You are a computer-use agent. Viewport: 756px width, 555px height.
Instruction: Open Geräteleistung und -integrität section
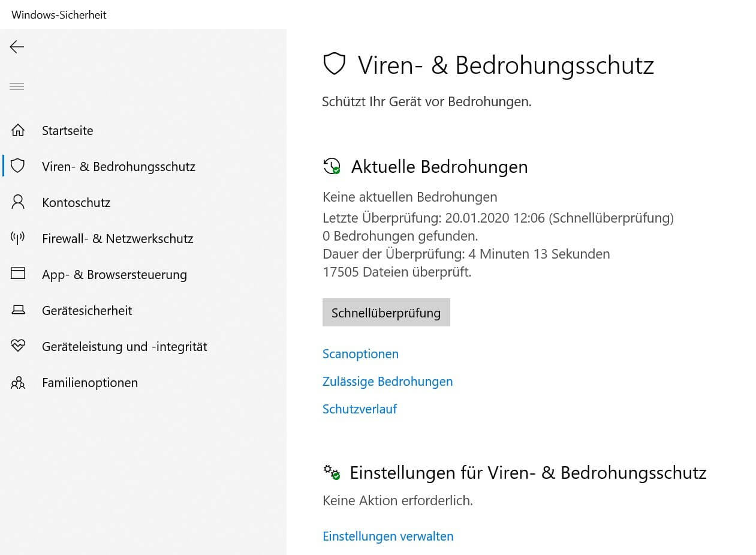(x=124, y=347)
